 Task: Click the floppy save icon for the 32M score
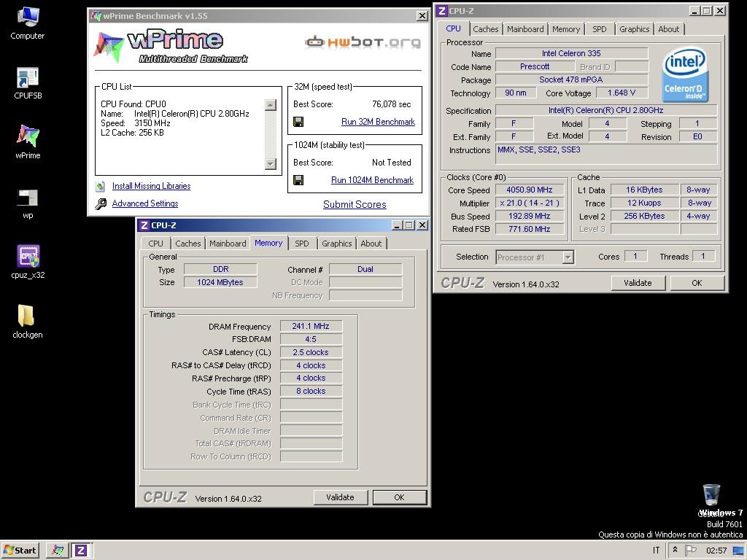click(x=298, y=122)
